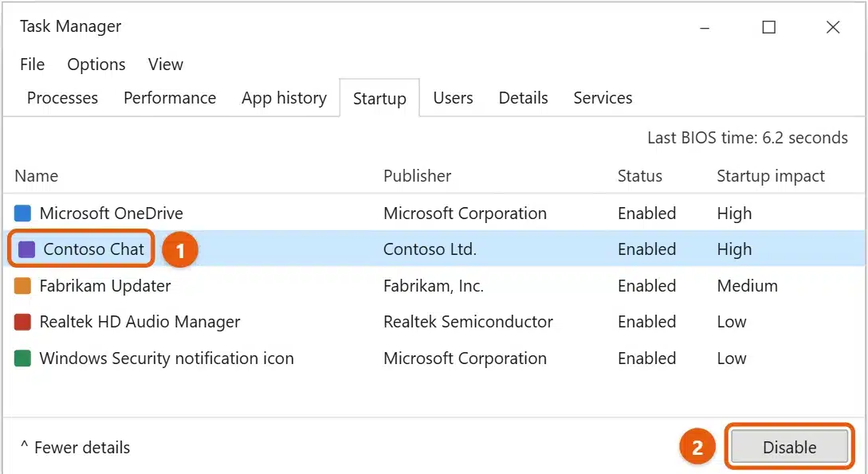The width and height of the screenshot is (868, 474).
Task: Minimize the Task Manager window
Action: point(705,27)
